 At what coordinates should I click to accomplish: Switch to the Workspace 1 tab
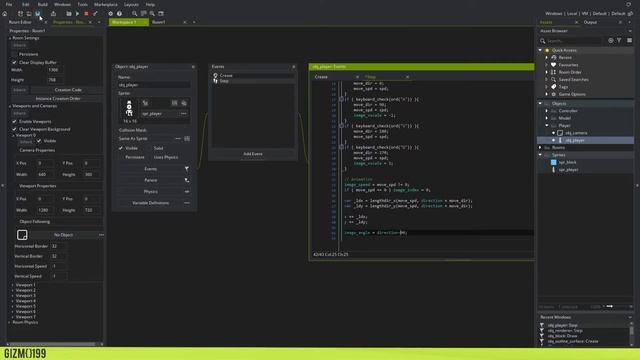124,22
